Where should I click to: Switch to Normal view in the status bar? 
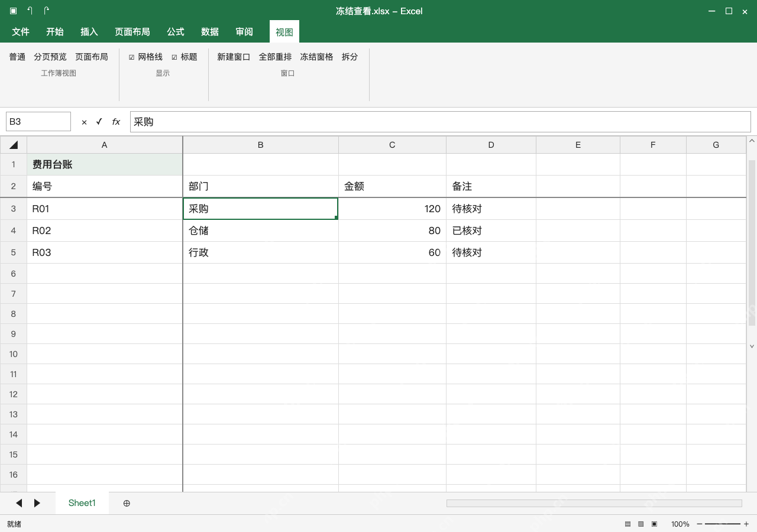627,524
